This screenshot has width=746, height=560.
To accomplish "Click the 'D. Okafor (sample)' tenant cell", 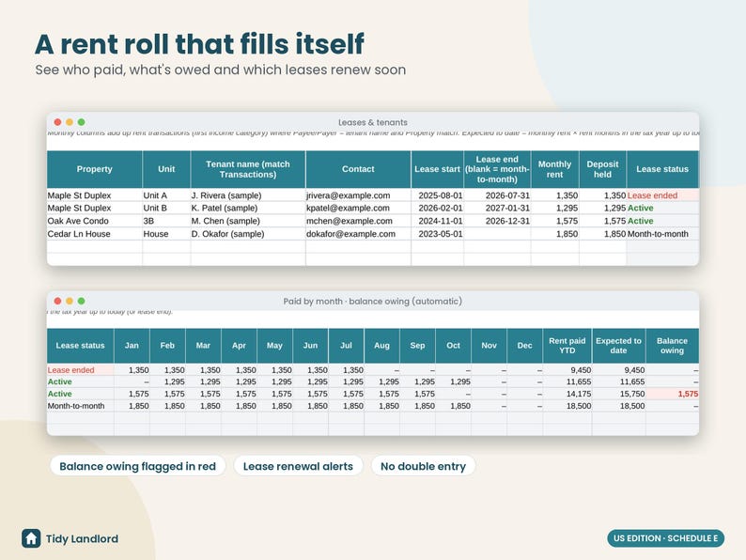I will coord(248,234).
